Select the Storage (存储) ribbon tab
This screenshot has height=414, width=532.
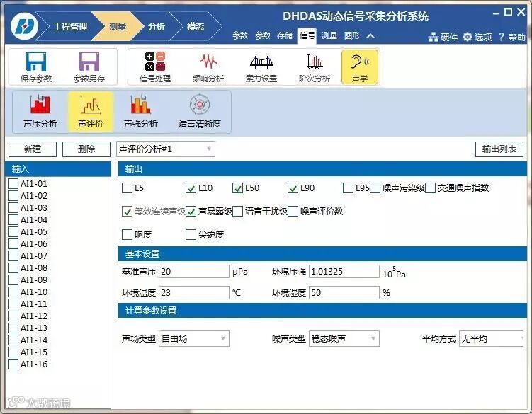tap(284, 35)
